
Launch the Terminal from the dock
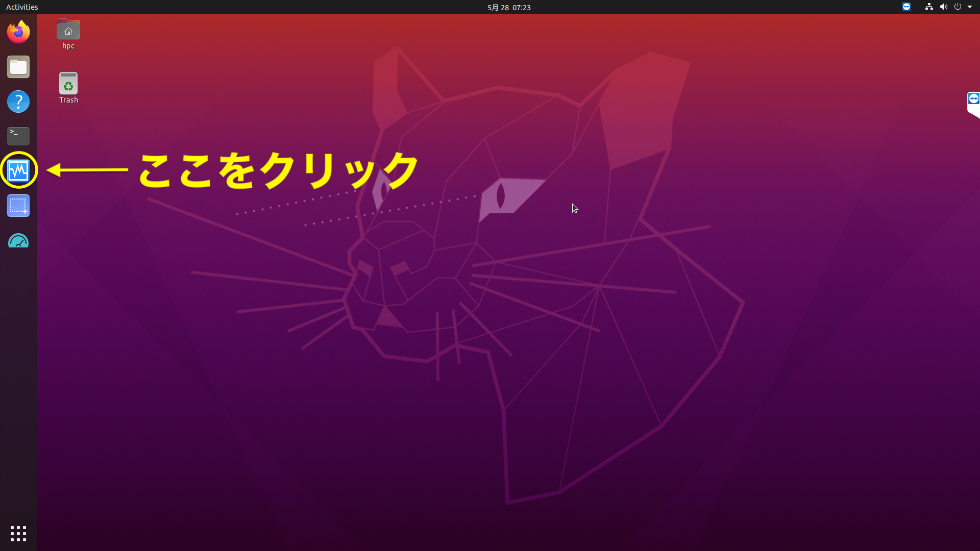point(18,136)
